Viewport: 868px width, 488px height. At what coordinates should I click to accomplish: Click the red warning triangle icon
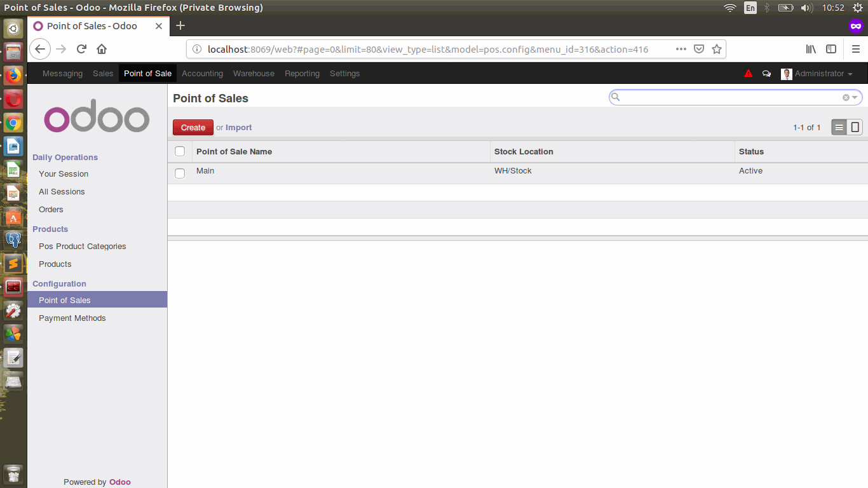(749, 74)
